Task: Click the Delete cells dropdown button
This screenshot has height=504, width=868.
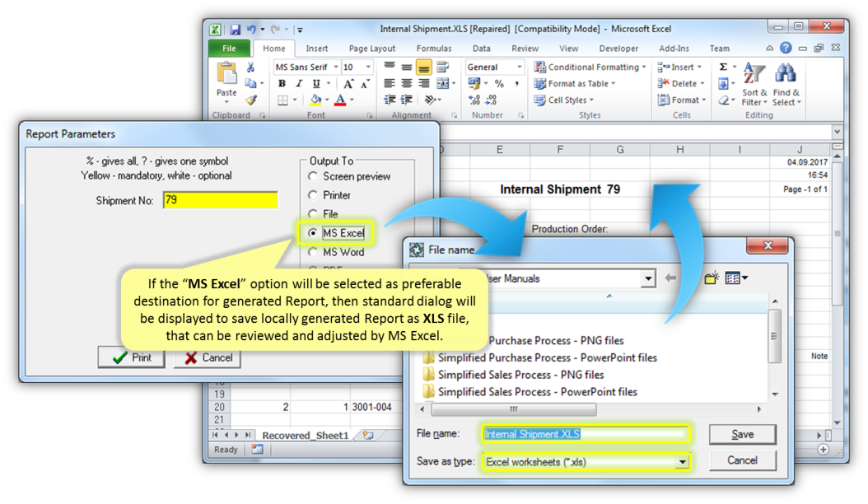Action: (x=681, y=84)
